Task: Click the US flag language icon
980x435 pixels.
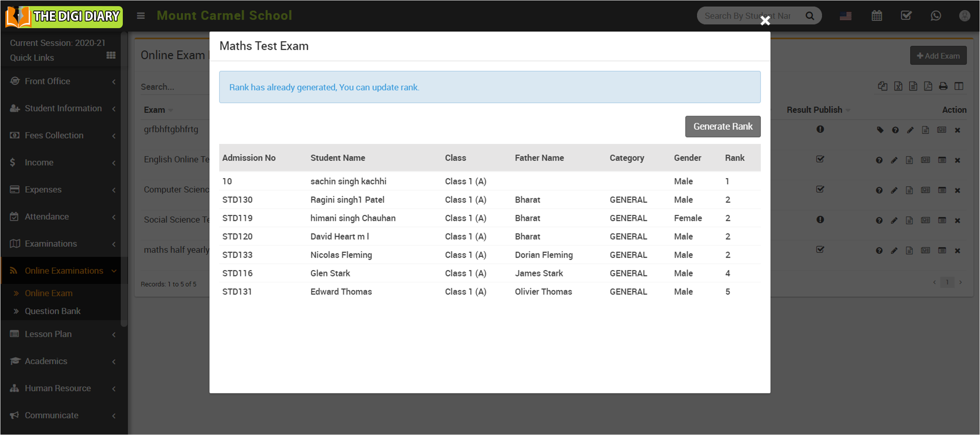Action: pos(845,16)
